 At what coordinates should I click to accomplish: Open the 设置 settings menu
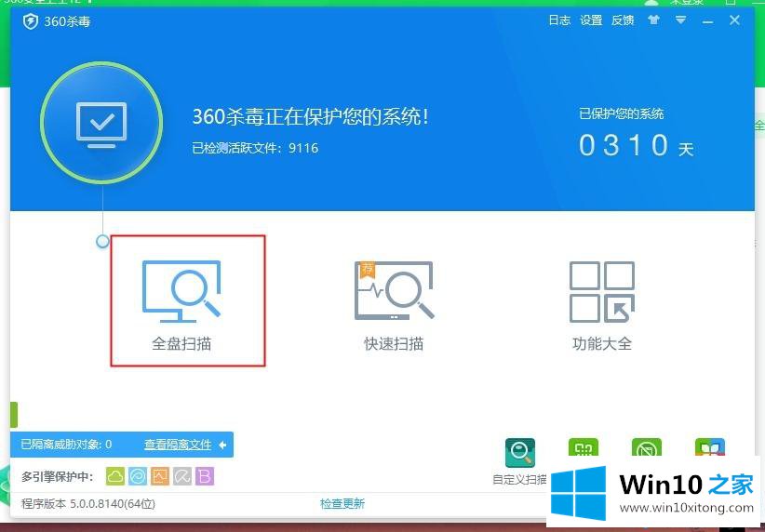[591, 20]
